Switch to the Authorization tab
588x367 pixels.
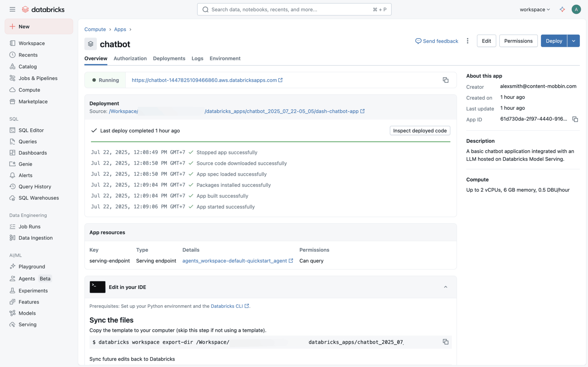(x=130, y=58)
